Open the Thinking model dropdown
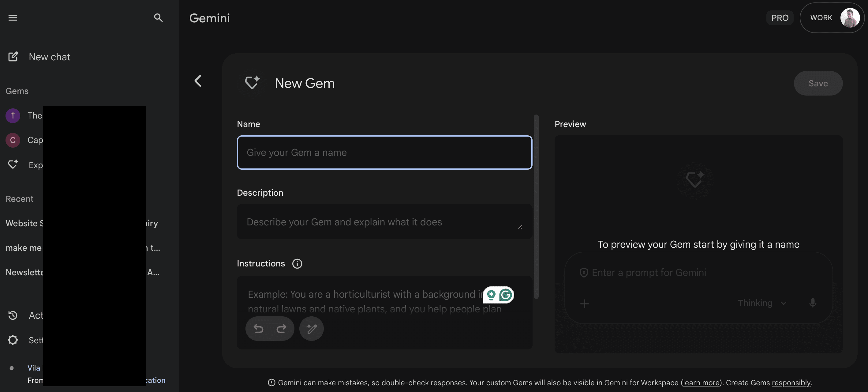868x392 pixels. pos(762,303)
